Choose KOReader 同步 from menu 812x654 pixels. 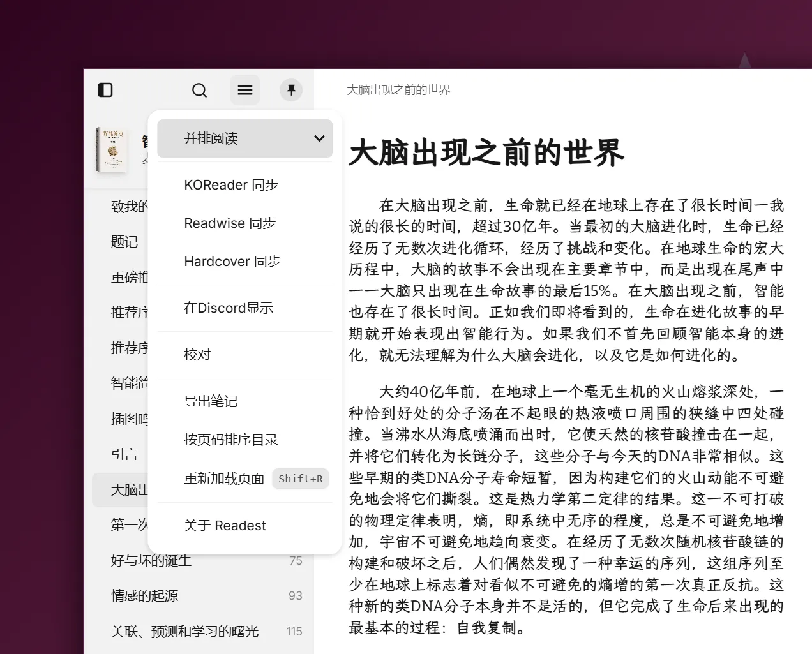pos(231,185)
